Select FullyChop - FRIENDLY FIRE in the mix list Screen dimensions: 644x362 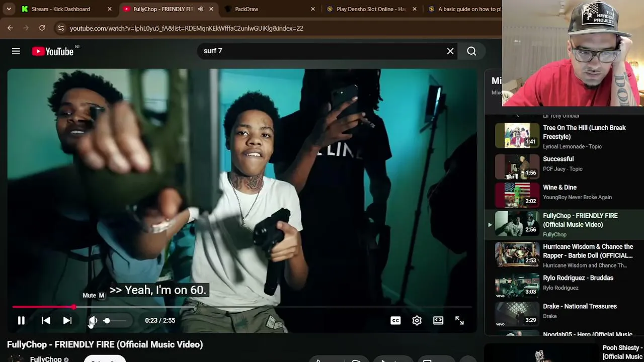coord(565,224)
